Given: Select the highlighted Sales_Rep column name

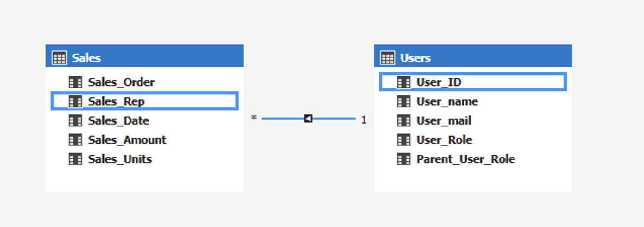Looking at the screenshot, I should tap(116, 101).
